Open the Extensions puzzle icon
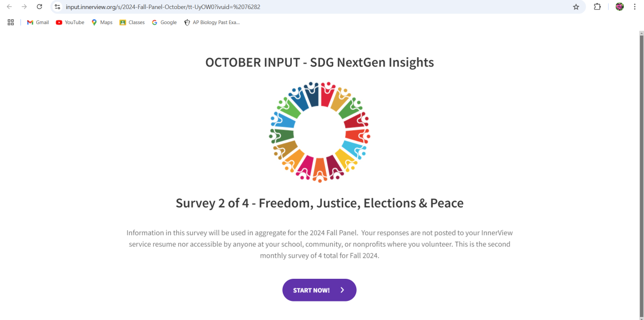Screen dimensions: 644x320 [x=597, y=7]
